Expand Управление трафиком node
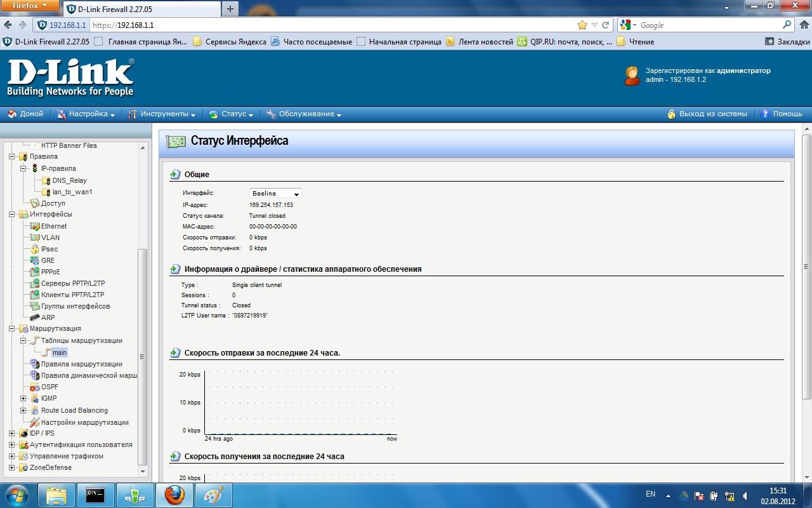Image resolution: width=812 pixels, height=508 pixels. 11,457
